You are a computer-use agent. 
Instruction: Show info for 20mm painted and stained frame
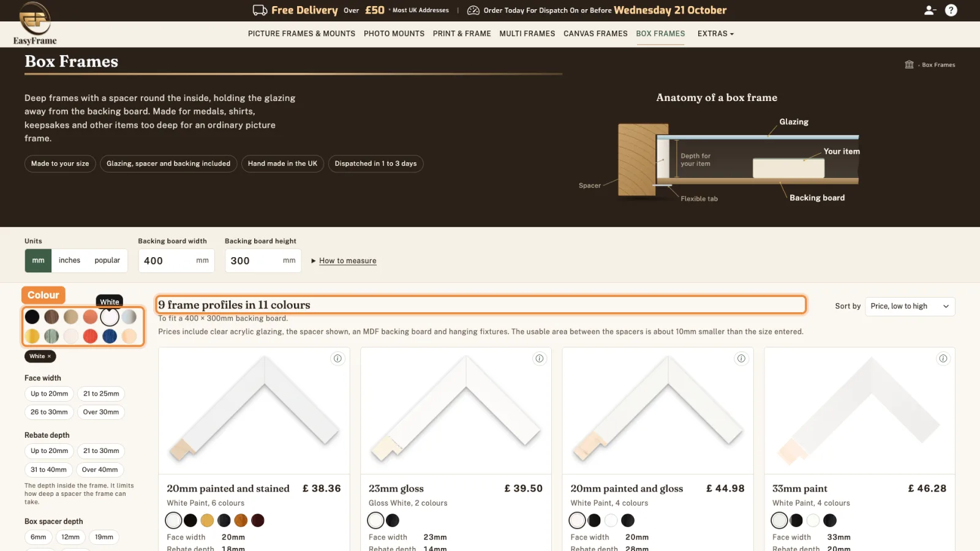tap(337, 359)
